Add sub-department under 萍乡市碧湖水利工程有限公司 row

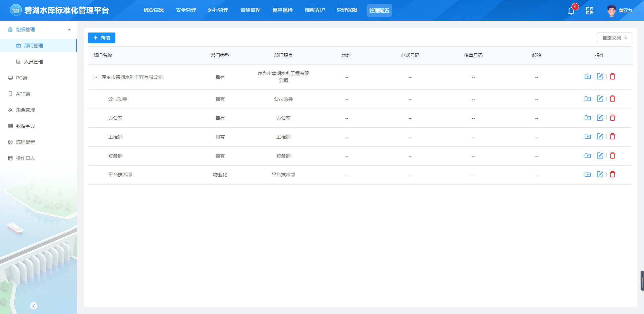[587, 76]
